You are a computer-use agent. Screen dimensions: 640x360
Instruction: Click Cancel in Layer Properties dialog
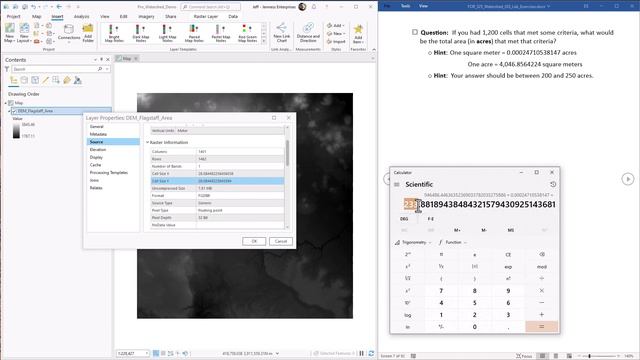coord(281,241)
